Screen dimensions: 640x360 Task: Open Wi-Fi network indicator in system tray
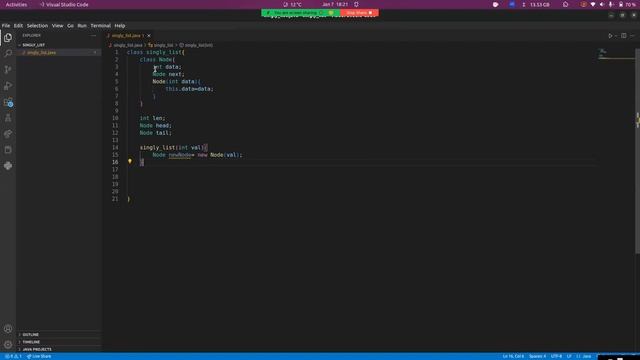pyautogui.click(x=593, y=4)
